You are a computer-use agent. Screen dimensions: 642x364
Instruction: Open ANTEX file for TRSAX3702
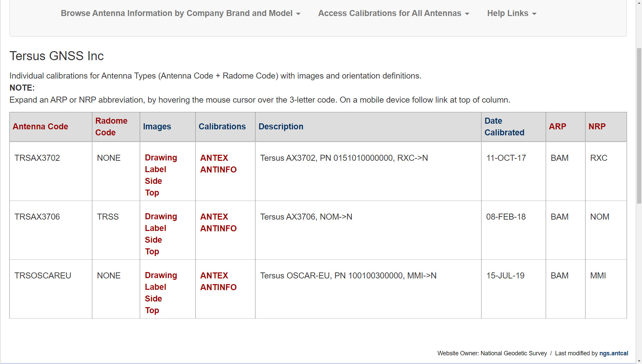[214, 158]
